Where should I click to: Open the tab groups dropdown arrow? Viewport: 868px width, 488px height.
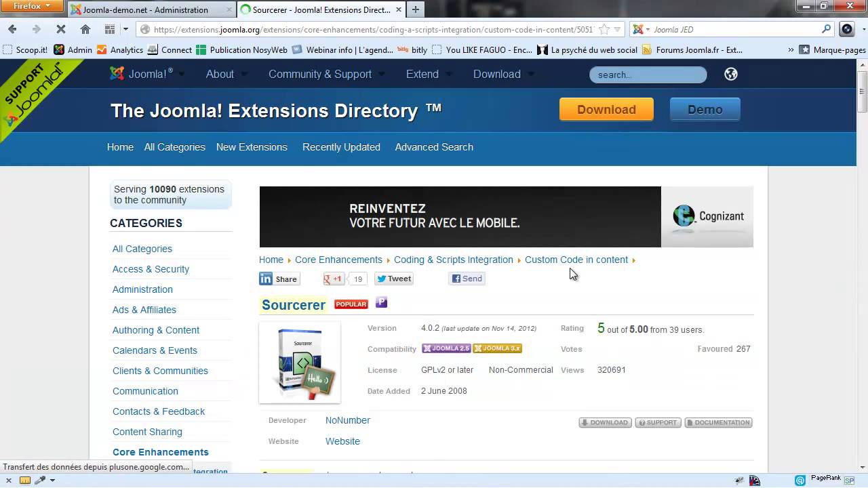(125, 29)
